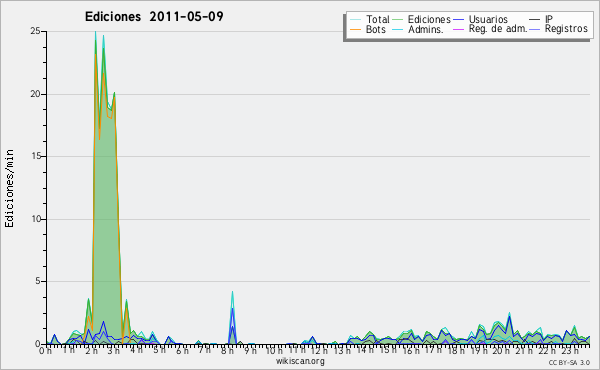Click the 'Ediciones 2011-05-09' chart title
Image resolution: width=600 pixels, height=370 pixels.
pyautogui.click(x=154, y=17)
